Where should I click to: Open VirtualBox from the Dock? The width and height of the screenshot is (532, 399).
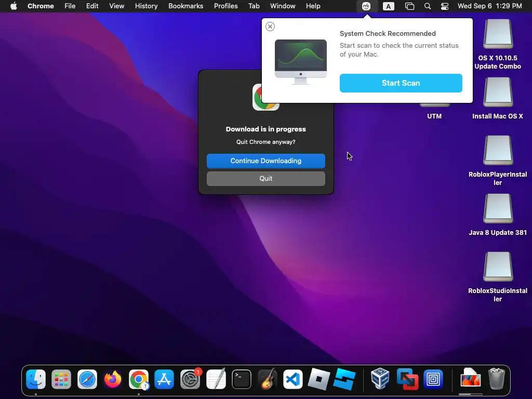point(380,378)
